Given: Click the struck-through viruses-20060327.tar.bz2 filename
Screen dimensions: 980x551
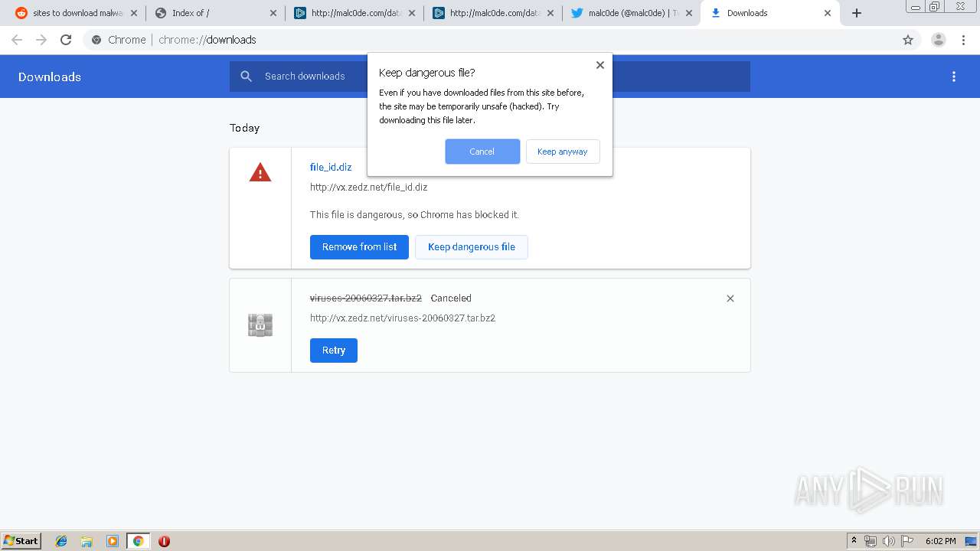Looking at the screenshot, I should coord(366,298).
